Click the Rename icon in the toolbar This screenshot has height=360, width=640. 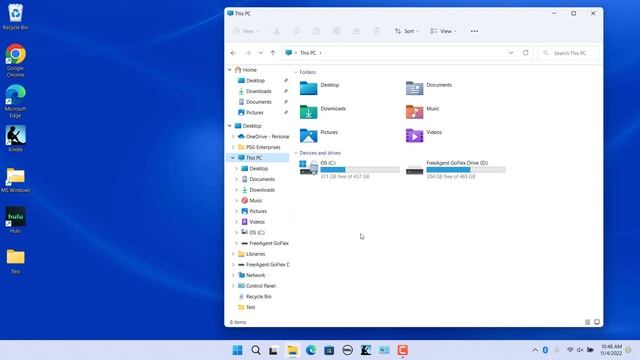(x=336, y=31)
